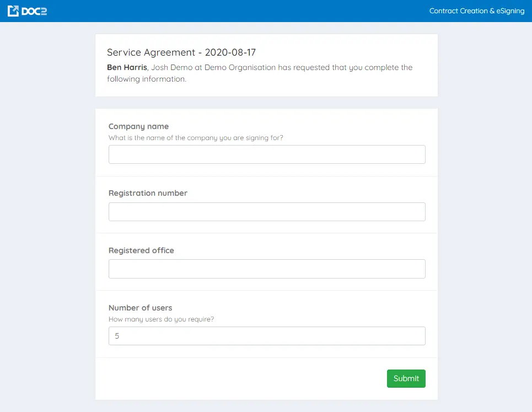Focus the Registration number text box
Screen dimensions: 532x412
pyautogui.click(x=267, y=212)
